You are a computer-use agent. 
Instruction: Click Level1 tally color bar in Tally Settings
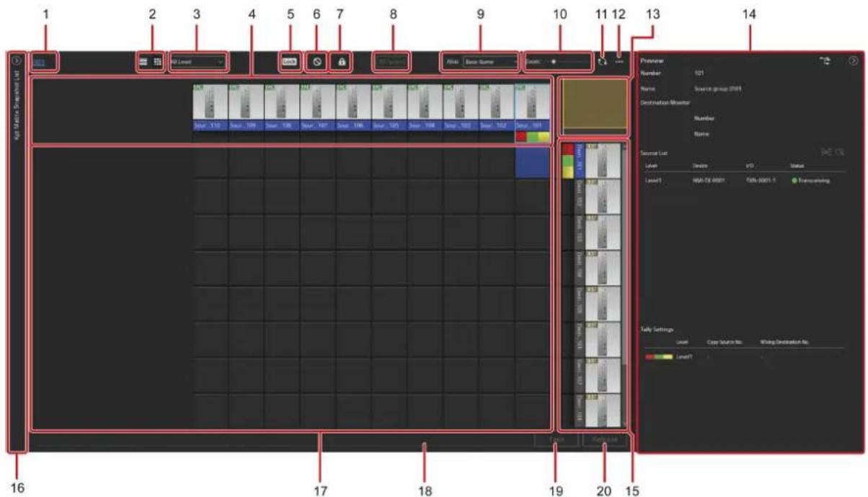pos(659,357)
